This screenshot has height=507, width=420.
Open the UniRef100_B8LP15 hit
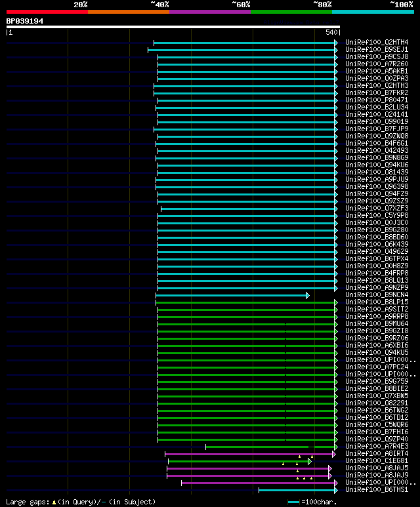(377, 302)
